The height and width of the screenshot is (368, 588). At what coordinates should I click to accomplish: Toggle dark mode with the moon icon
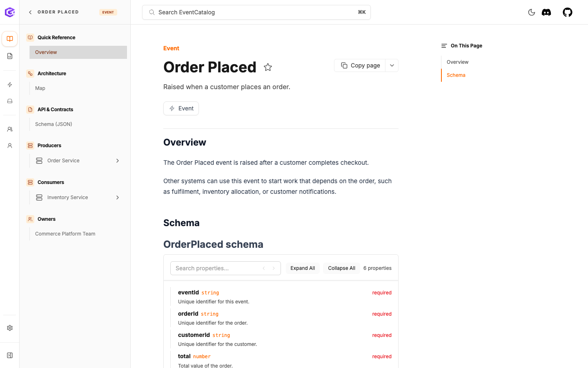[532, 12]
